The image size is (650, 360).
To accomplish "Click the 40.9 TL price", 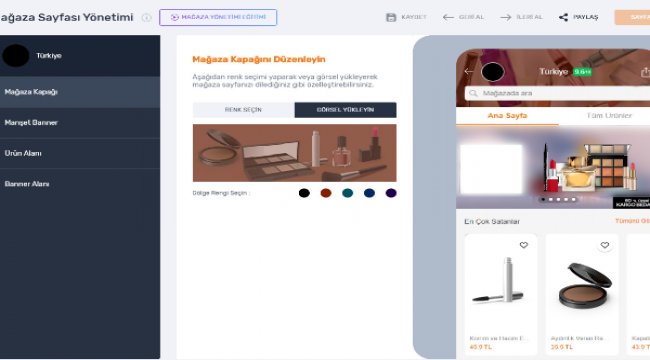I will tap(480, 347).
